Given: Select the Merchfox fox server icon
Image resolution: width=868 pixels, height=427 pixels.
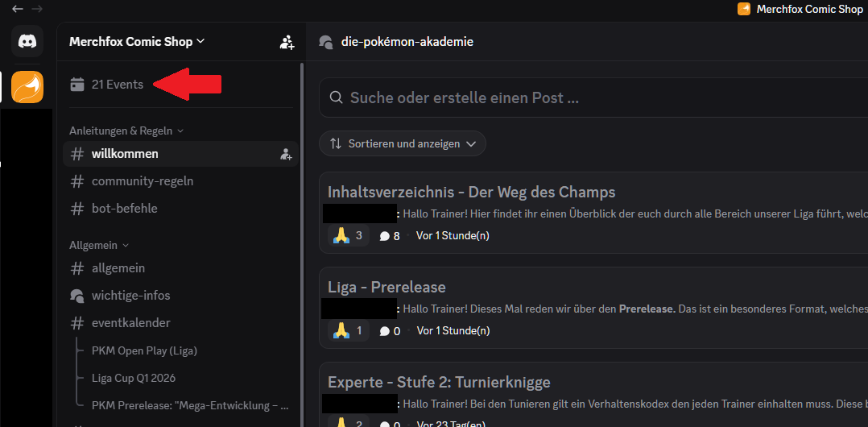Looking at the screenshot, I should click(27, 87).
